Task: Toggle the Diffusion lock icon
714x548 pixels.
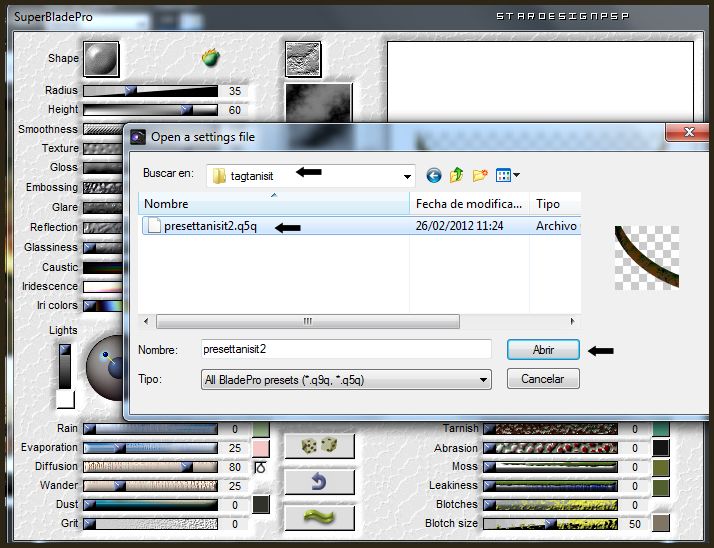Action: pyautogui.click(x=260, y=467)
